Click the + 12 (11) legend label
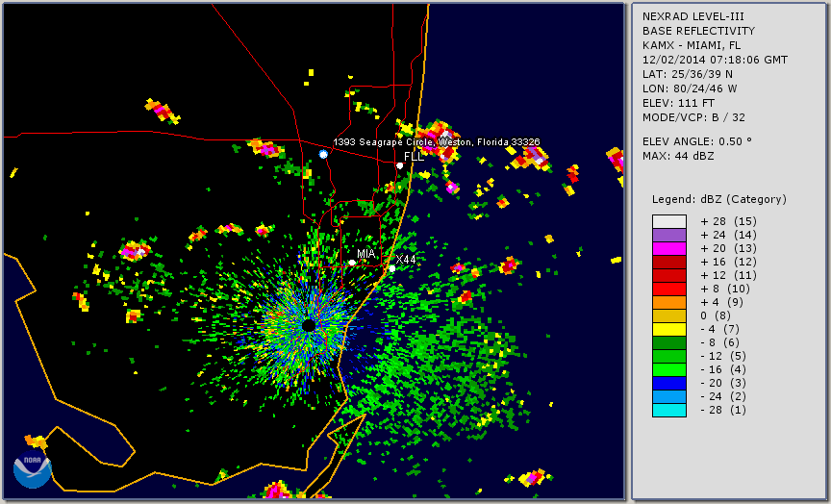The height and width of the screenshot is (504, 831). [x=728, y=276]
